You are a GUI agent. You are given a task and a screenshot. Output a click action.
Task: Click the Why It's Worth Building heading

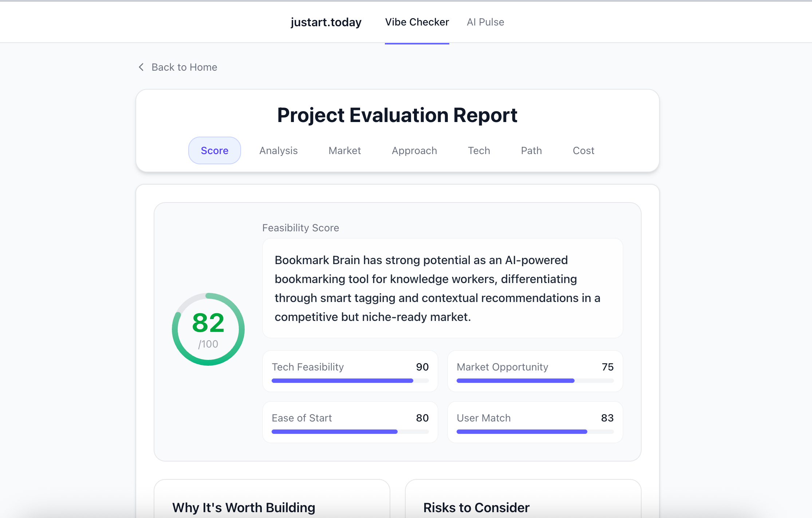pos(244,507)
